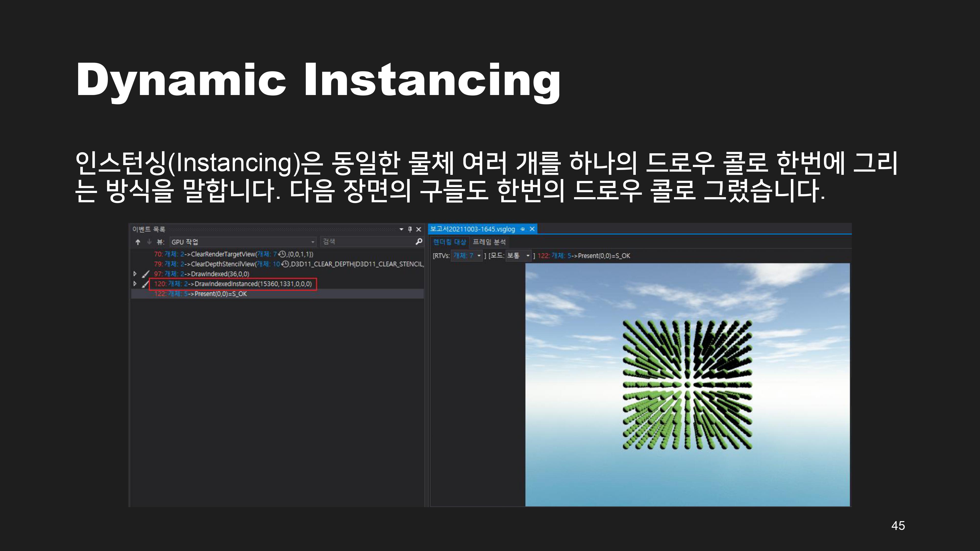Click the up arrow in event list
This screenshot has height=551, width=980.
click(138, 242)
